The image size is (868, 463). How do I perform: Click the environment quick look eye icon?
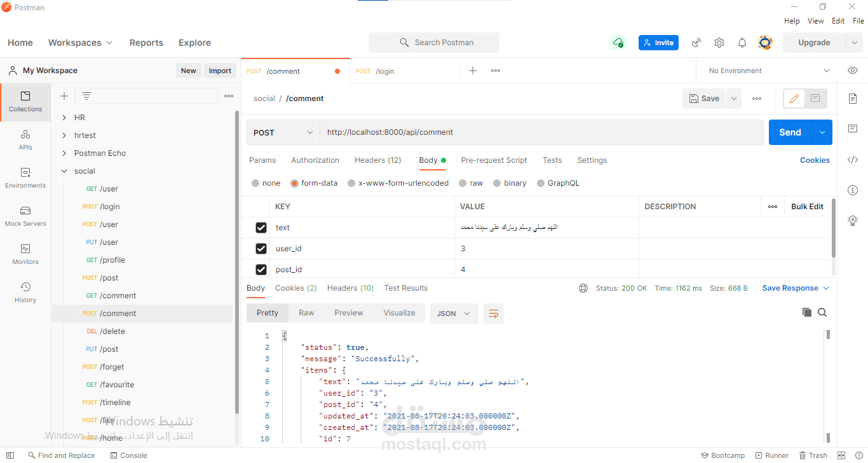pos(853,71)
